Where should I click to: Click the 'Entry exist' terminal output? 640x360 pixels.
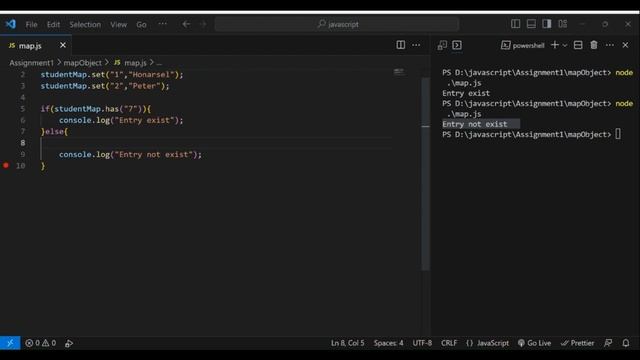click(x=466, y=93)
